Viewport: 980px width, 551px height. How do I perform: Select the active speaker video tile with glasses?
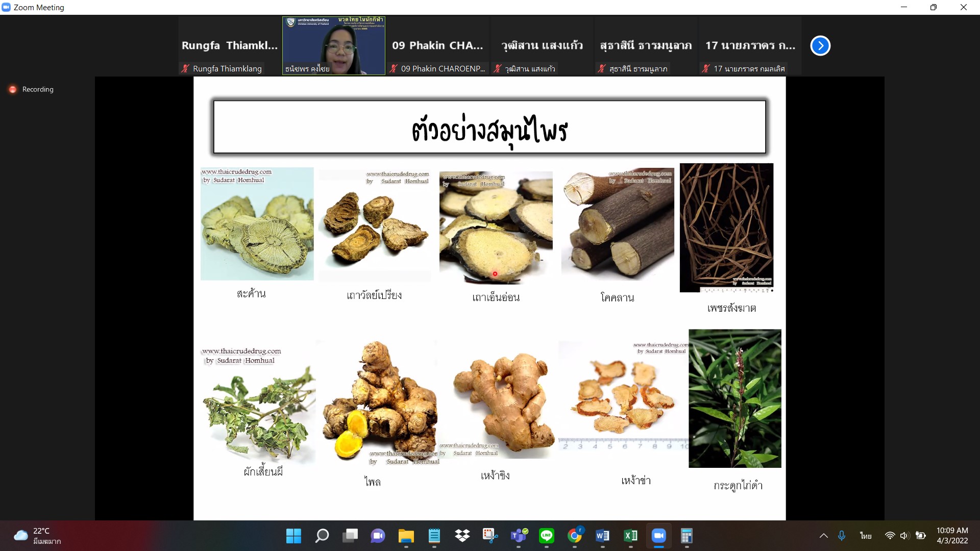(x=334, y=46)
